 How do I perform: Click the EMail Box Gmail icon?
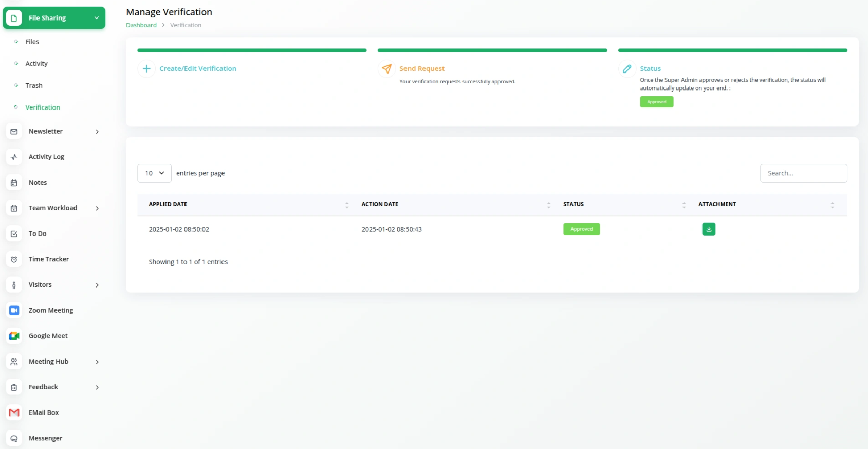coord(14,412)
